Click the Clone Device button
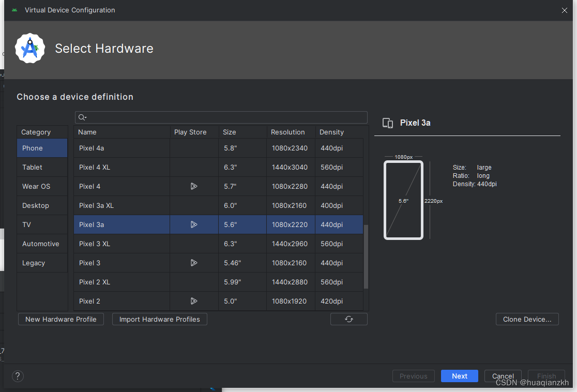Screen dimensions: 577x392 (527, 319)
